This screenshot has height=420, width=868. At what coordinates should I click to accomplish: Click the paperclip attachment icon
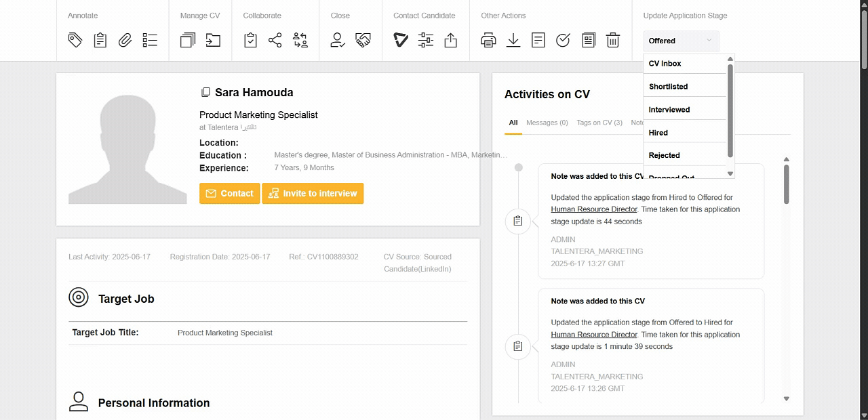125,41
